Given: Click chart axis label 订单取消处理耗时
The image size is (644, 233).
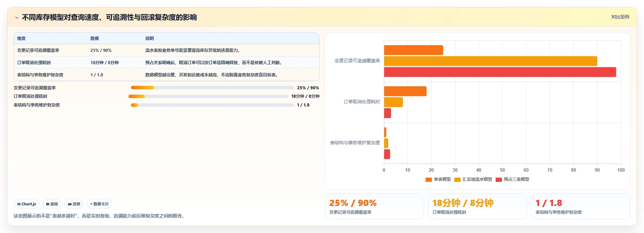Looking at the screenshot, I should click(x=362, y=102).
